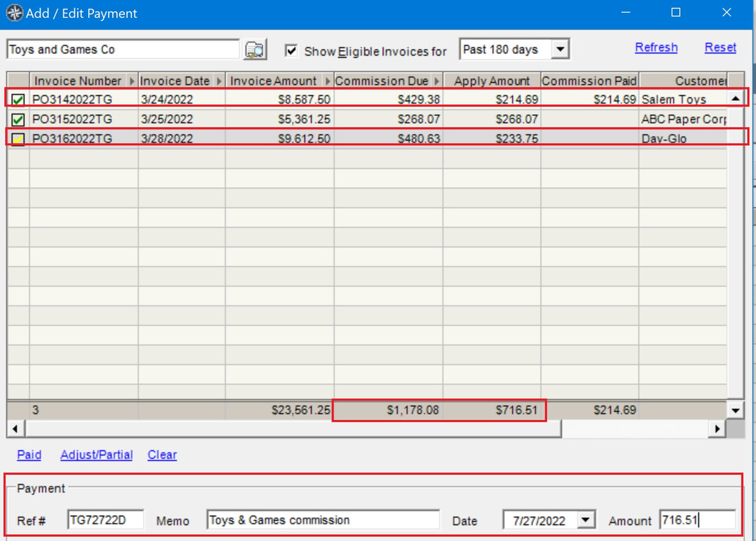This screenshot has width=756, height=541.
Task: Open the Past 180 days dropdown
Action: pos(560,49)
